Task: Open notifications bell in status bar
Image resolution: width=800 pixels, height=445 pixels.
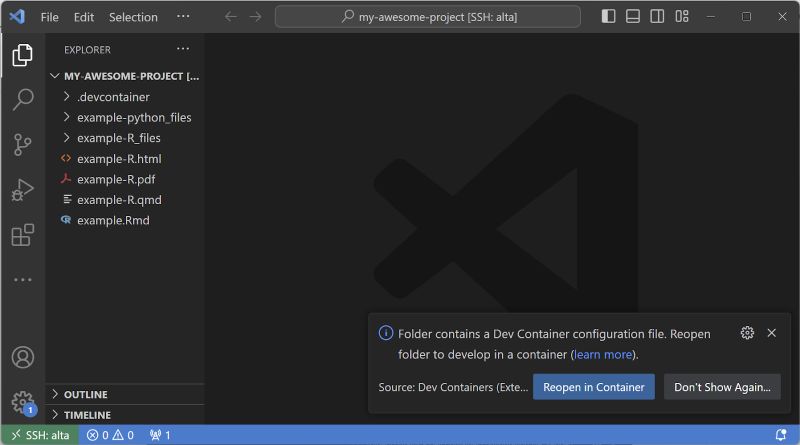Action: point(781,435)
